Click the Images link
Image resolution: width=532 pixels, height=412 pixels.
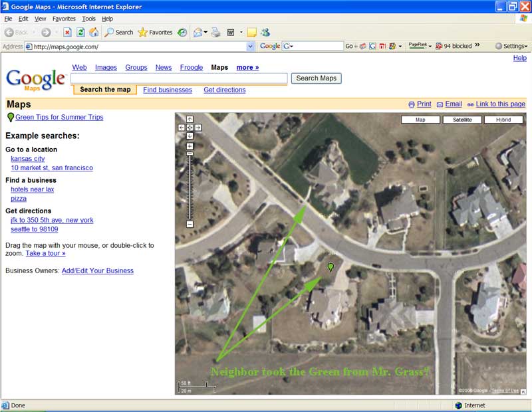(x=106, y=68)
